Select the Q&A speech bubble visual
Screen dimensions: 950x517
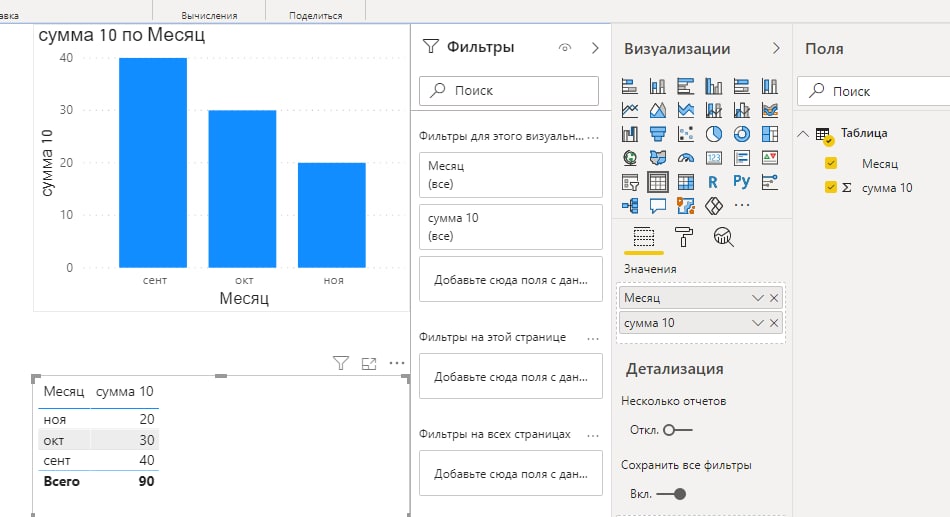click(x=657, y=205)
